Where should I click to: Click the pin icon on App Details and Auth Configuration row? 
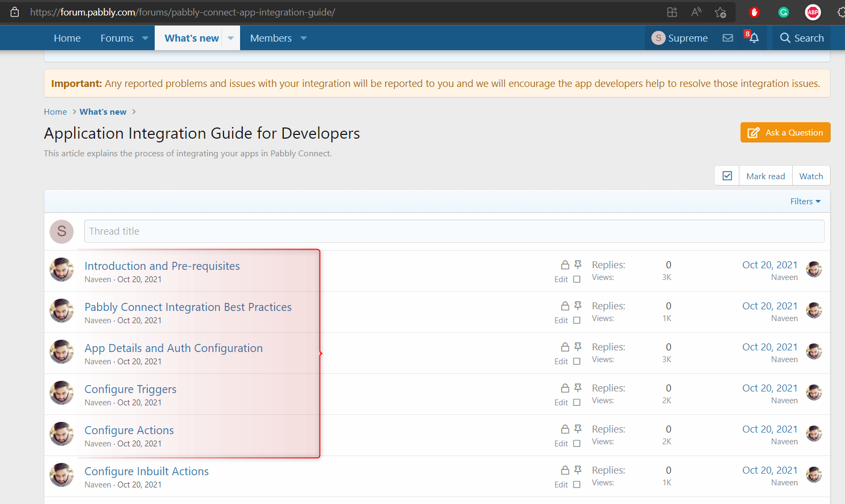point(578,347)
